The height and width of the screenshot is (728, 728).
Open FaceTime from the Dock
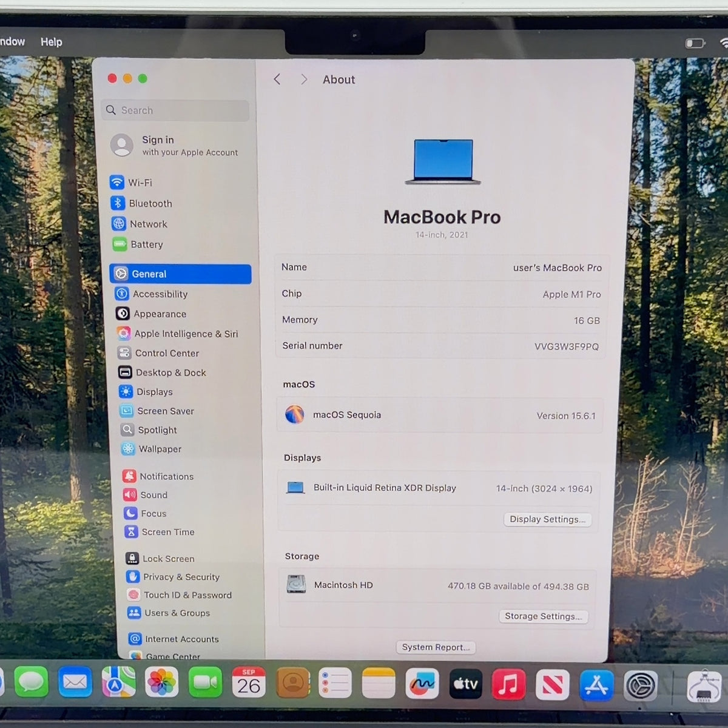(x=205, y=682)
